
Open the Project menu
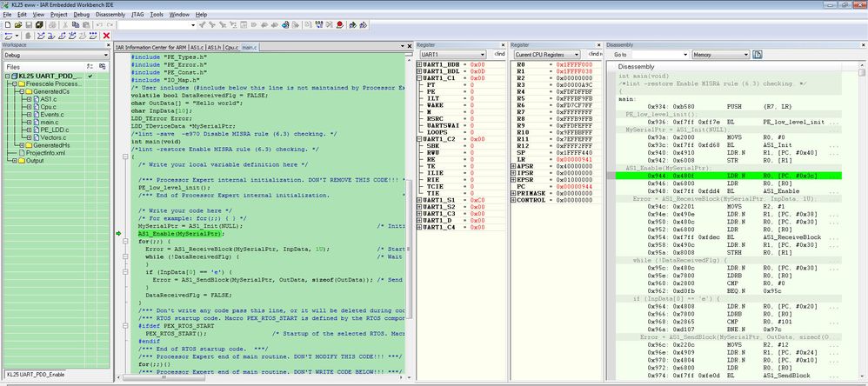pos(58,15)
